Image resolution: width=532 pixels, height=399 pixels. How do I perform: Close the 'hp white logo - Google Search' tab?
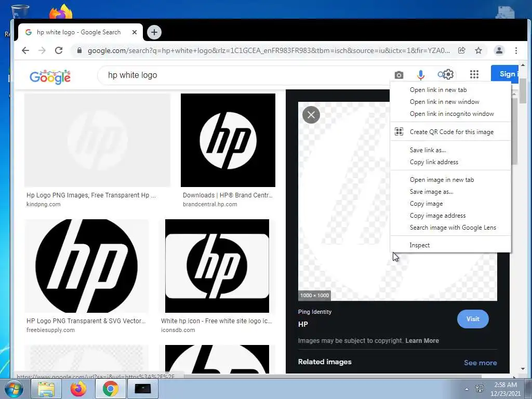[x=135, y=32]
